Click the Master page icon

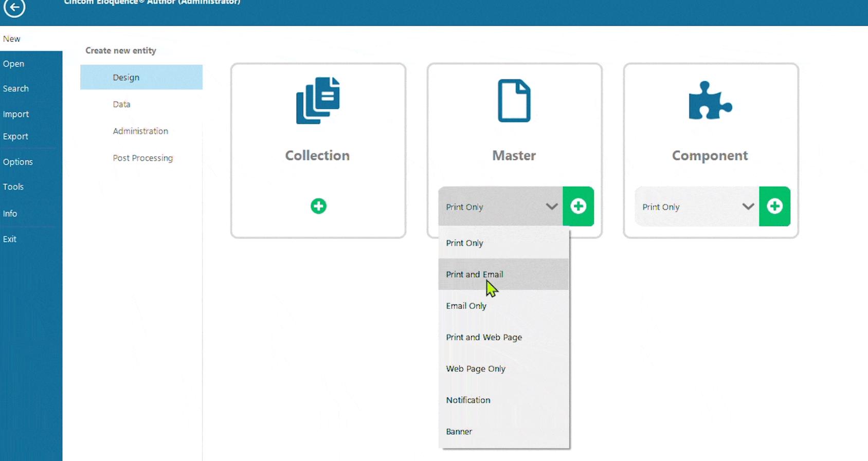pos(514,101)
